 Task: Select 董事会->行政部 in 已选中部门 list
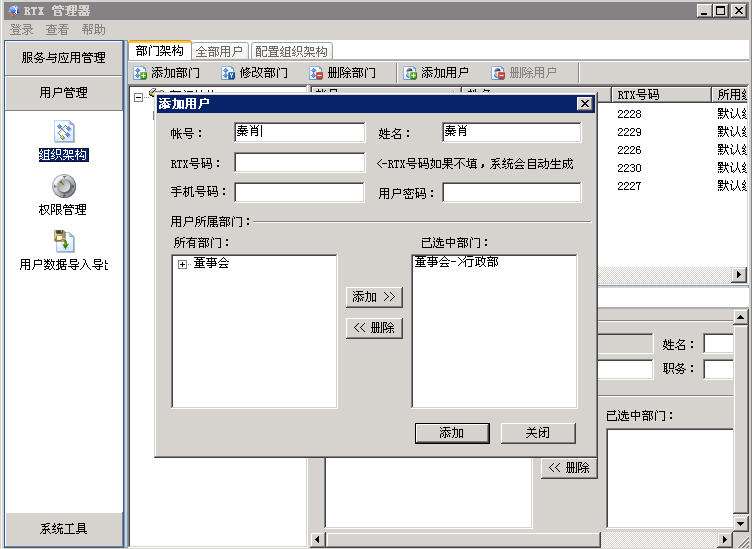(457, 262)
